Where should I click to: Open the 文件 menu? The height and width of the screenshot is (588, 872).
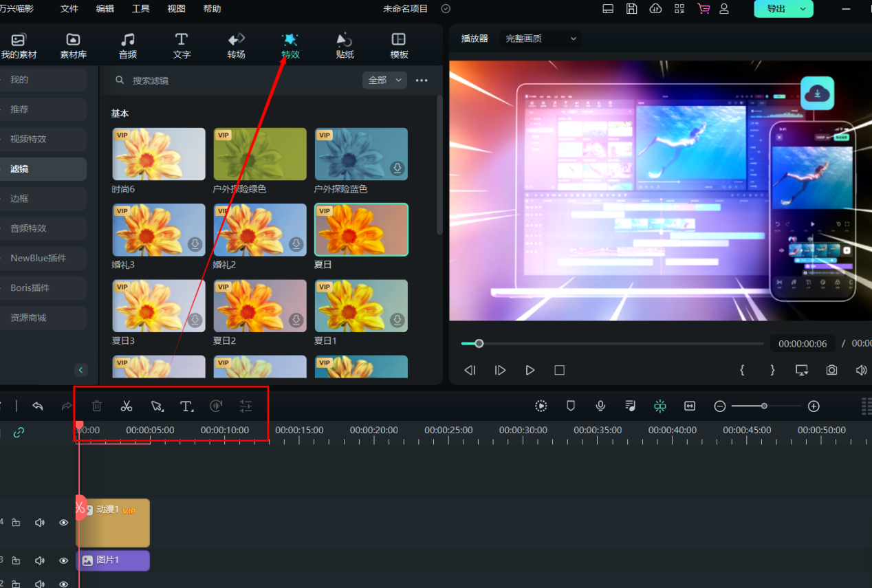(x=69, y=9)
